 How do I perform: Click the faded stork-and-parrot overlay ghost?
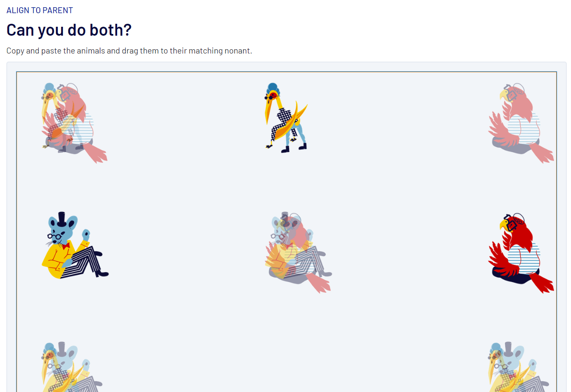74,123
